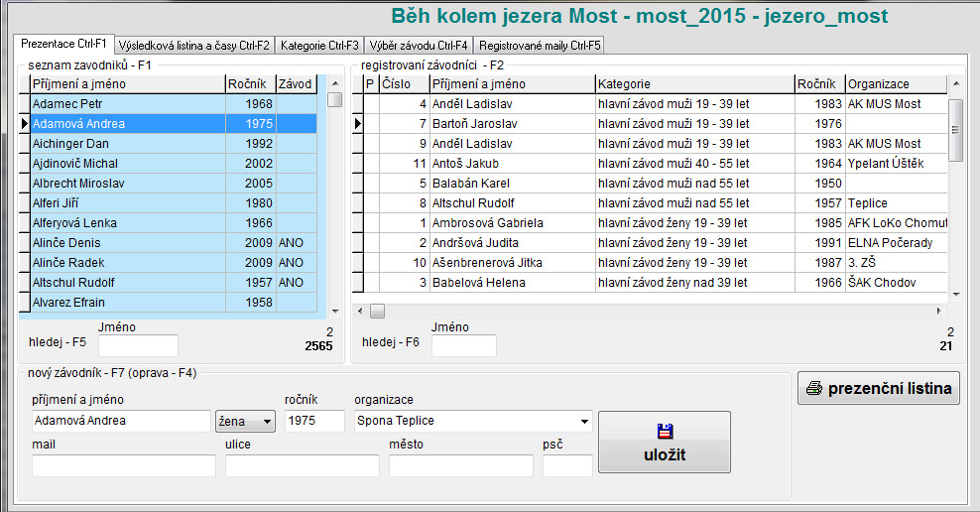This screenshot has width=980, height=512.
Task: Expand the organizace Spona Teplice dropdown
Action: pos(584,422)
